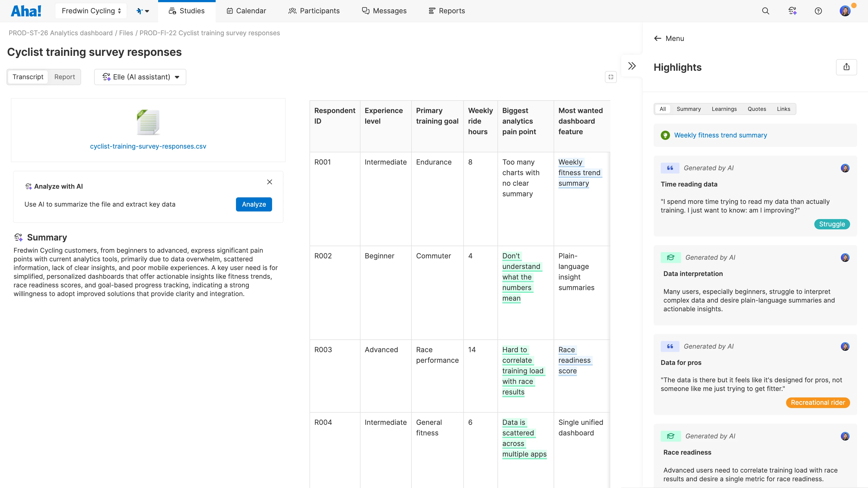Click the collapse fullscreen icon above table

(611, 77)
